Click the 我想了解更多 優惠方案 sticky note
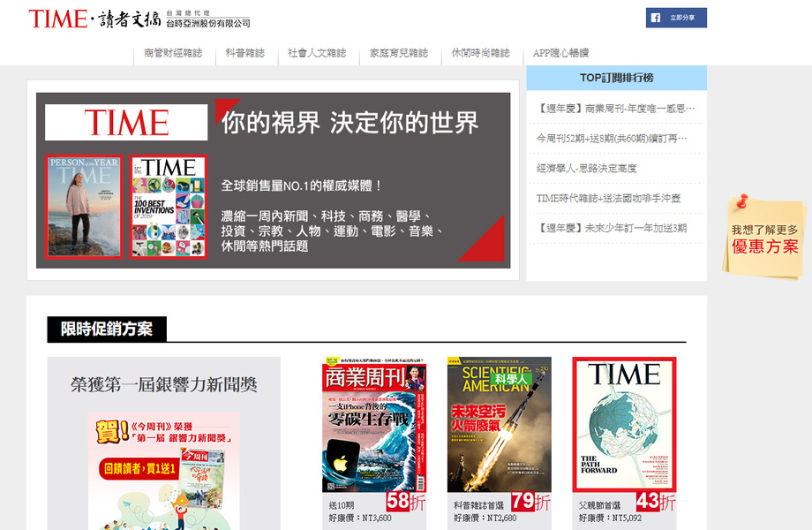The image size is (812, 530). [x=764, y=238]
